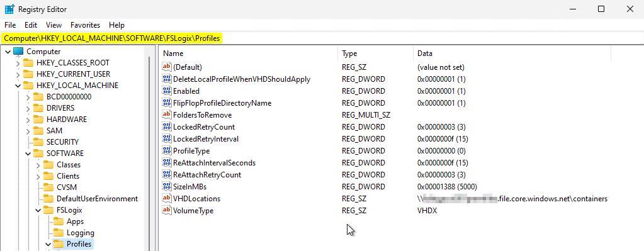Expand HARDWARE key chevron
This screenshot has height=251, width=644.
click(x=28, y=120)
